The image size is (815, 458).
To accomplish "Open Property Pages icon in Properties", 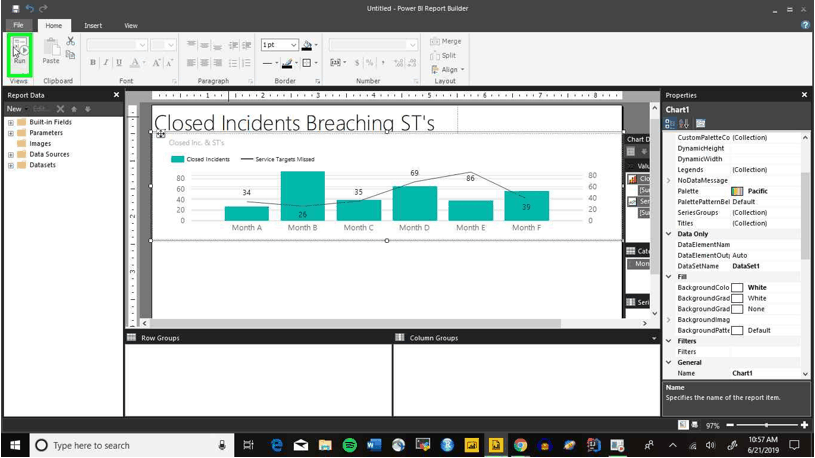I will point(701,124).
